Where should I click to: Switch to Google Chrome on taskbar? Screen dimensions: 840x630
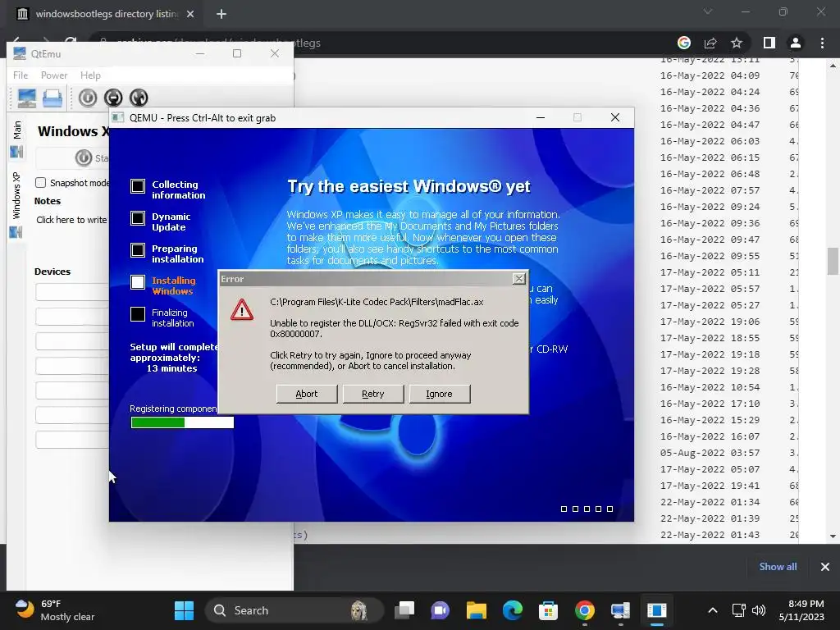(x=584, y=610)
